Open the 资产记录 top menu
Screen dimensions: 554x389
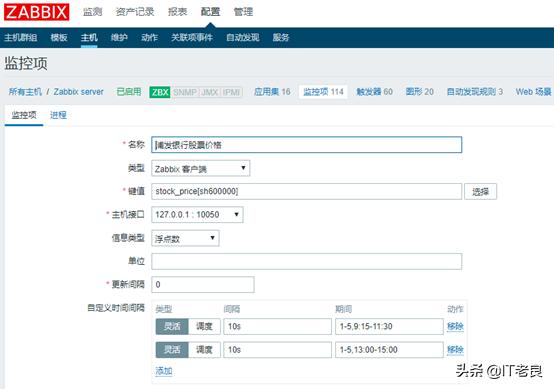coord(135,12)
